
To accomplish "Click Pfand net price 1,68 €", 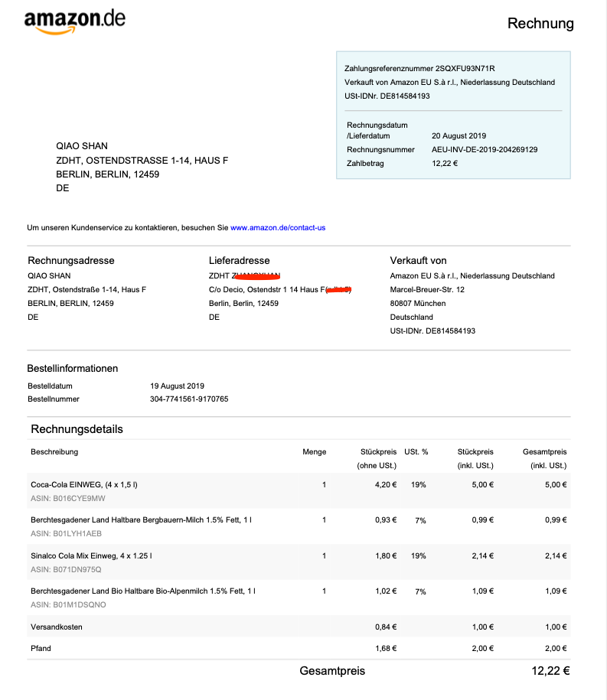I will click(386, 649).
